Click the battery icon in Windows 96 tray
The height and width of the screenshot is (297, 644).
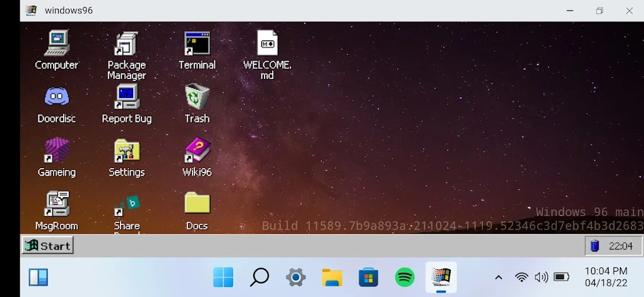(595, 246)
